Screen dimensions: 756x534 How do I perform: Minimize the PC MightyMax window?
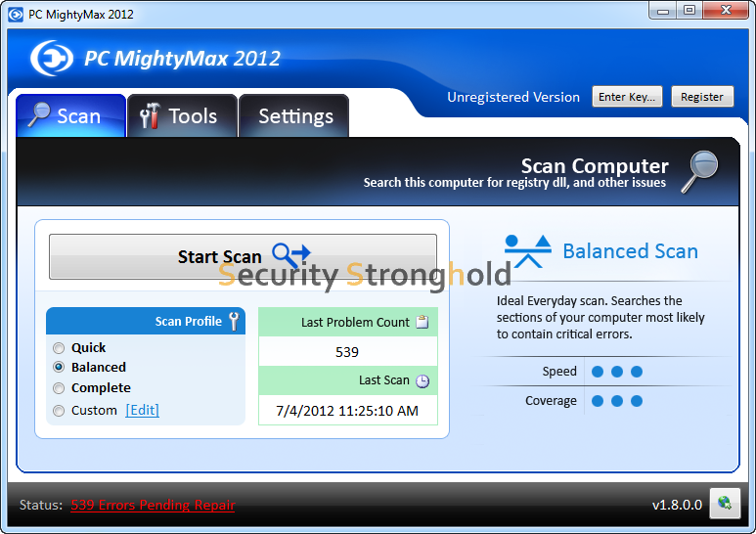[663, 10]
